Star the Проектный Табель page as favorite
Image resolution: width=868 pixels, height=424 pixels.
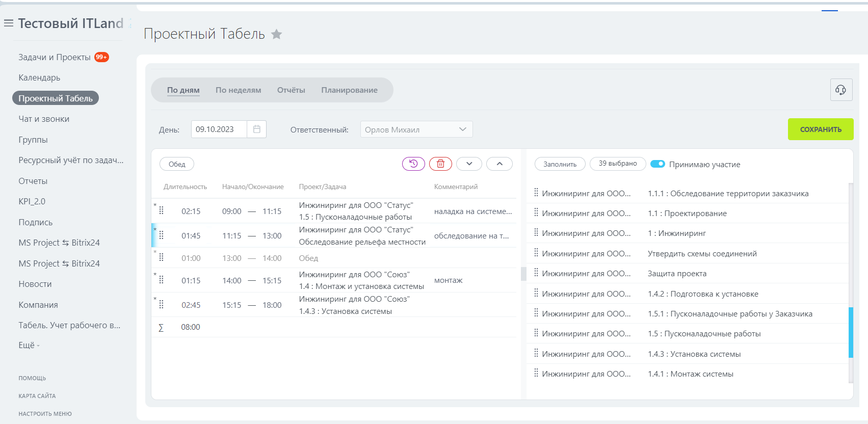pos(276,34)
